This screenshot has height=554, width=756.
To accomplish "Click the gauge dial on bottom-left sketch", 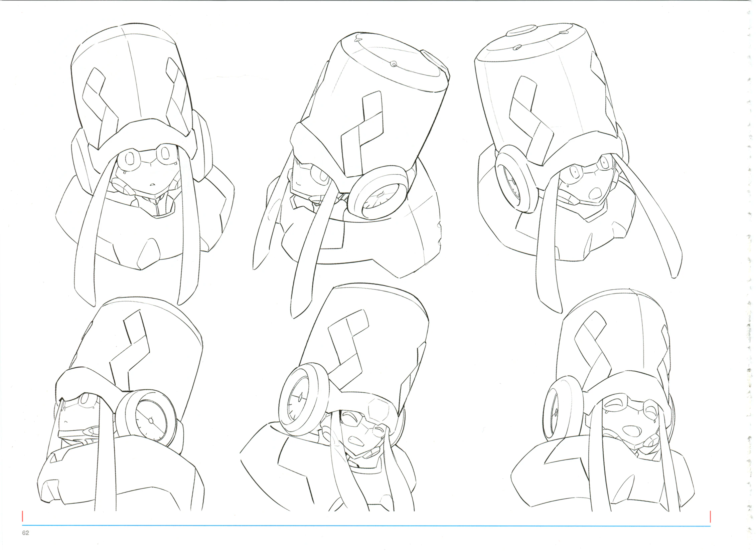I will 151,420.
